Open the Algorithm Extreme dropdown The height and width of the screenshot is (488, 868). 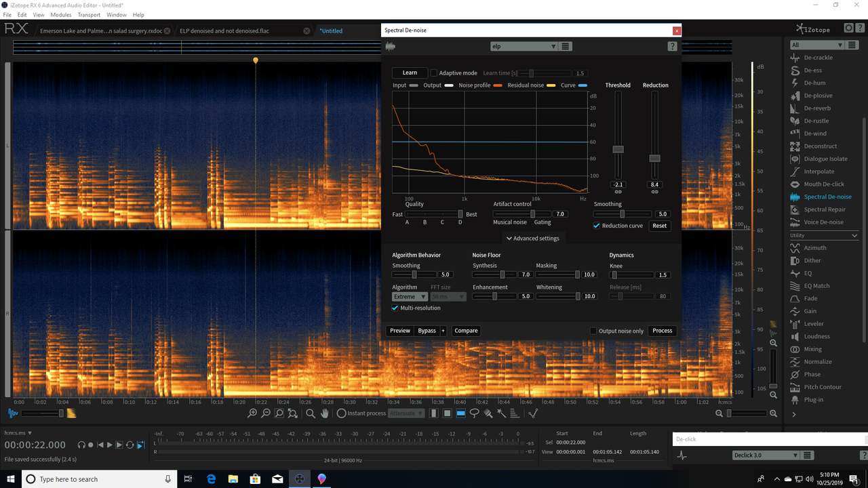pos(410,297)
